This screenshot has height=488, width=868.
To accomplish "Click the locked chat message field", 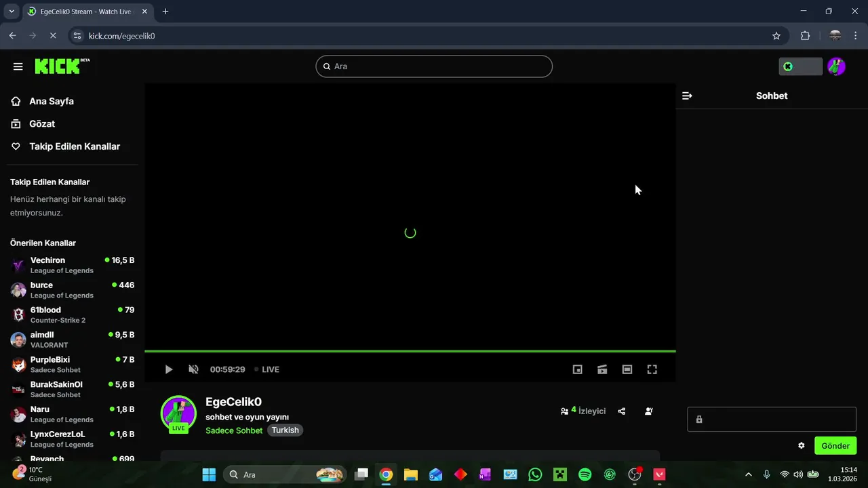I will point(772,420).
